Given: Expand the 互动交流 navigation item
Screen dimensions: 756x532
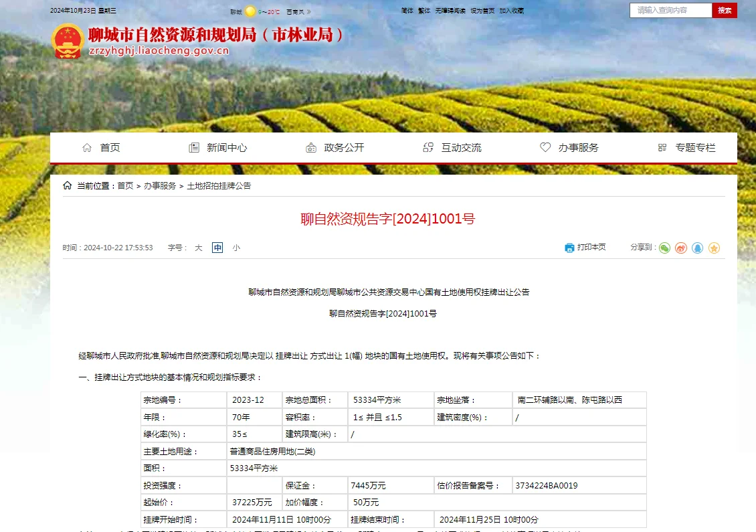Looking at the screenshot, I should click(x=452, y=148).
